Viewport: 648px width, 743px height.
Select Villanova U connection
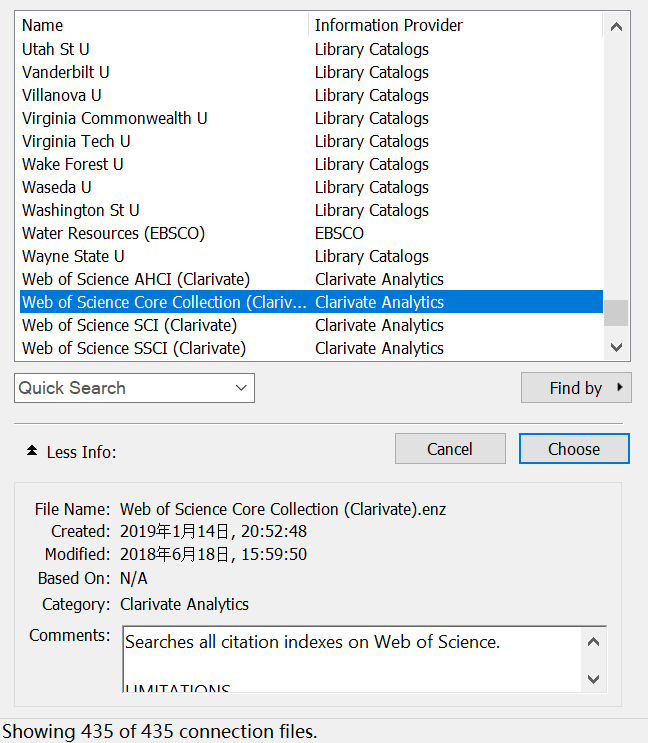311,95
